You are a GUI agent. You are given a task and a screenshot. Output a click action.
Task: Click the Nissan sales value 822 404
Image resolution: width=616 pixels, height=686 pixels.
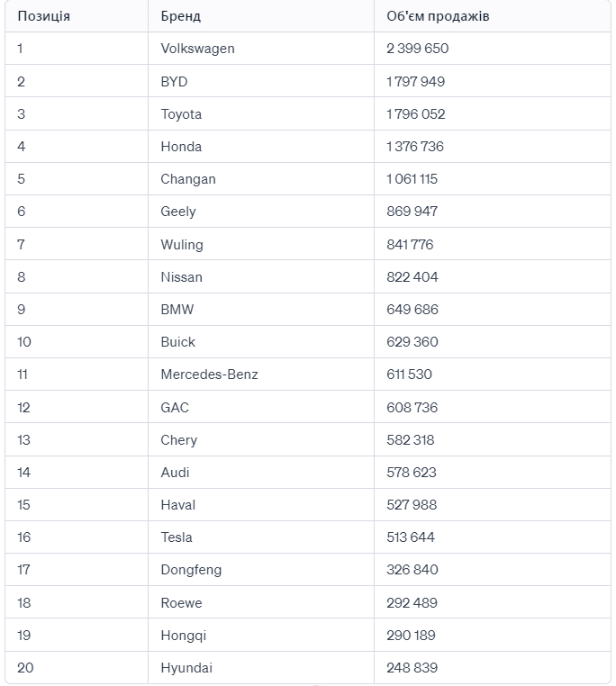coord(412,277)
